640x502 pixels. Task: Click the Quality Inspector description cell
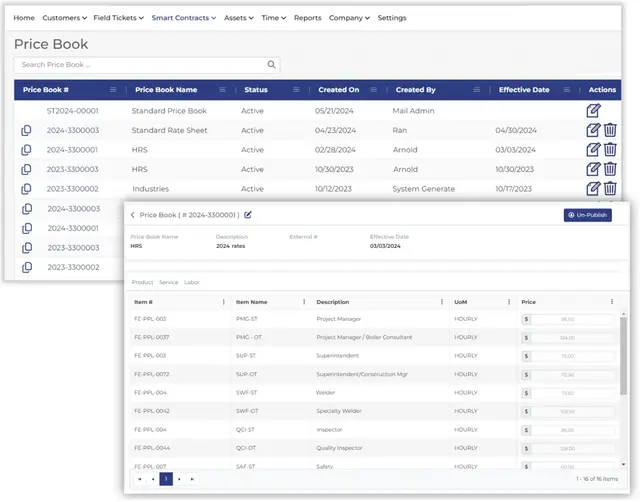[x=339, y=448]
